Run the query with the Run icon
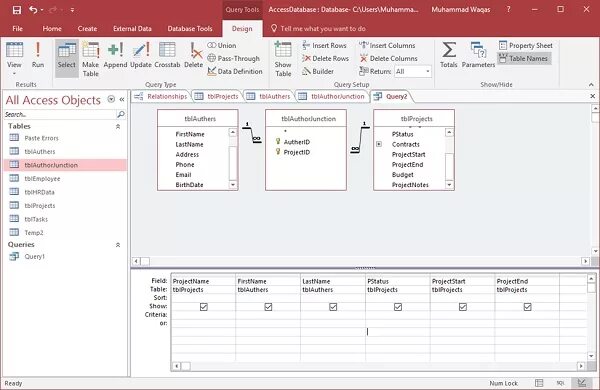This screenshot has height=390, width=600. [x=38, y=55]
